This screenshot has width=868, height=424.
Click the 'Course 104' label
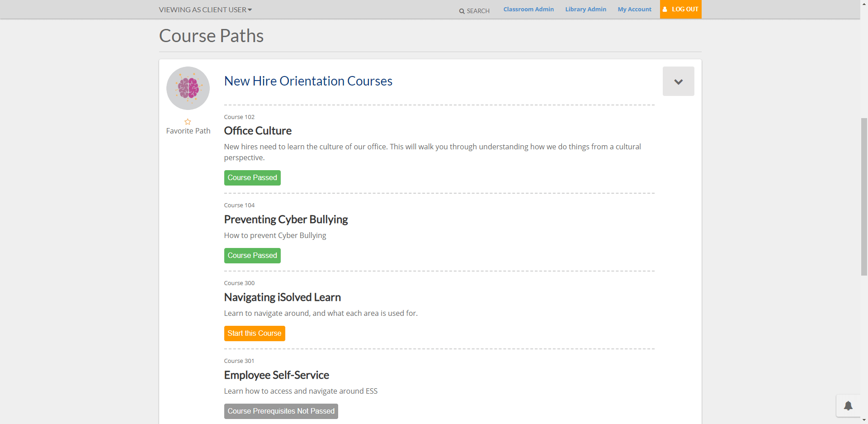[x=239, y=205]
